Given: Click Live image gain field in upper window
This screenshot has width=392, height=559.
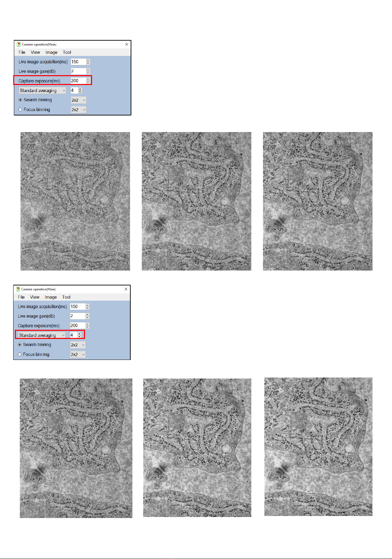Looking at the screenshot, I should click(78, 71).
